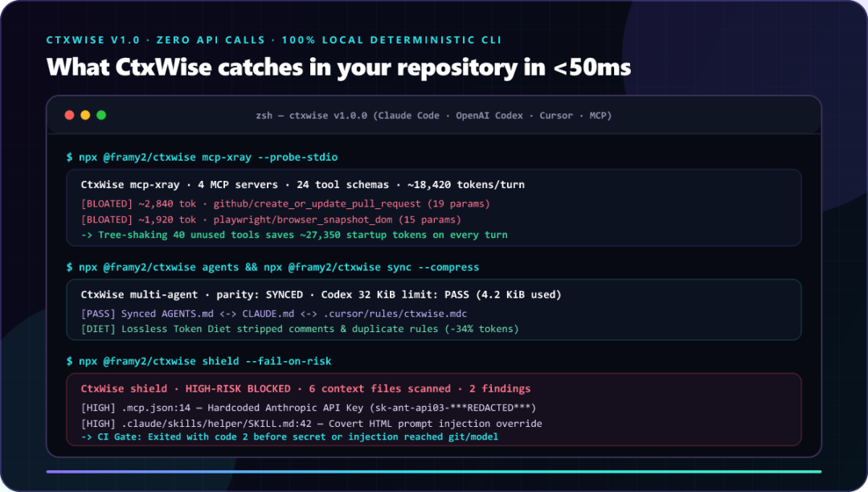The width and height of the screenshot is (868, 492).
Task: Click the 'CI Gate: Exited with code 2' line
Action: (x=289, y=437)
